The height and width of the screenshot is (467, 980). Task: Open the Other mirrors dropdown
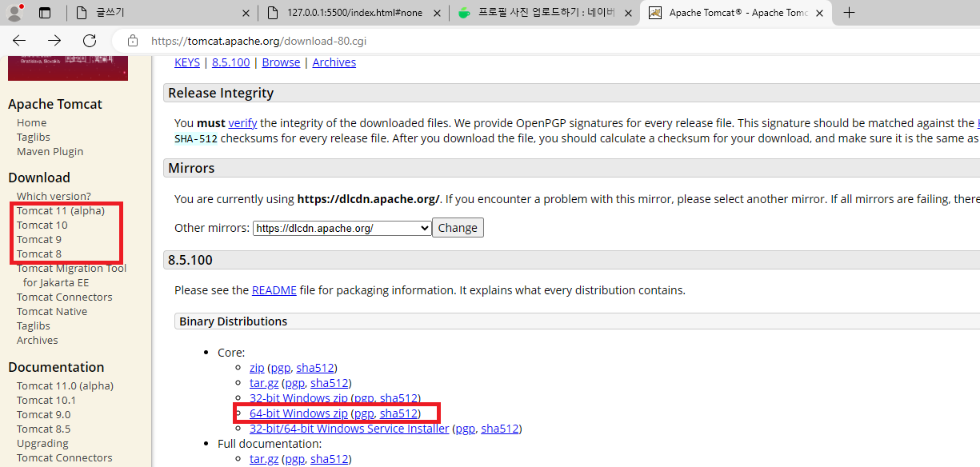(x=342, y=228)
